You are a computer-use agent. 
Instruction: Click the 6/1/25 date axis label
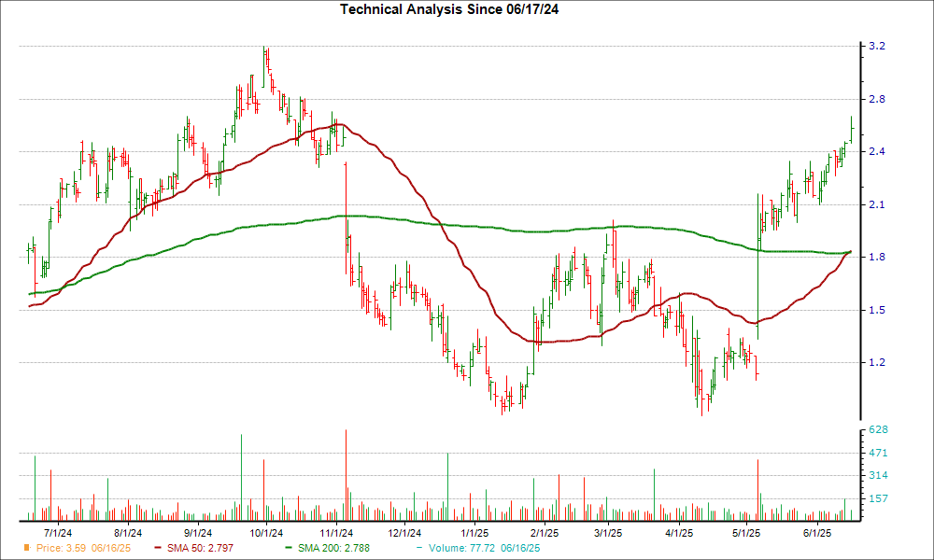(x=816, y=533)
